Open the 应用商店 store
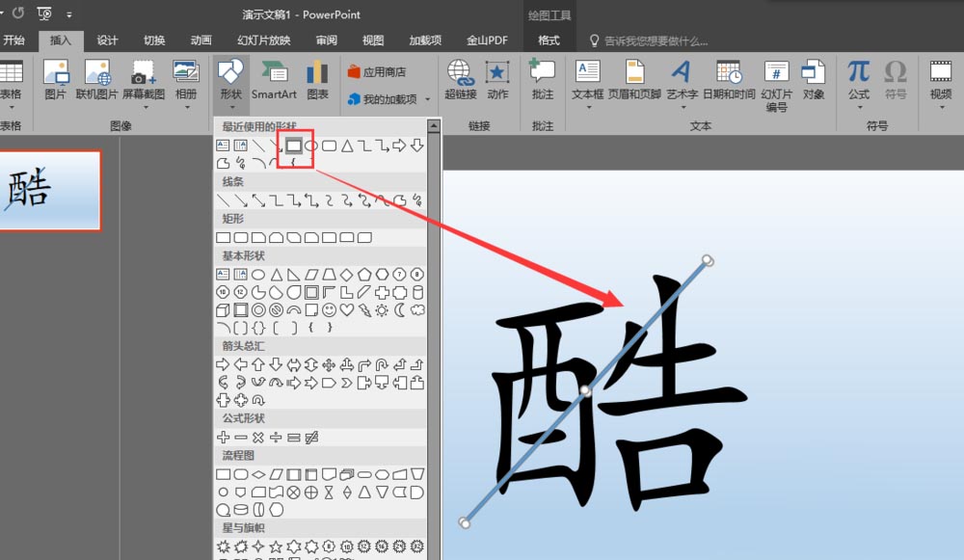 point(377,72)
